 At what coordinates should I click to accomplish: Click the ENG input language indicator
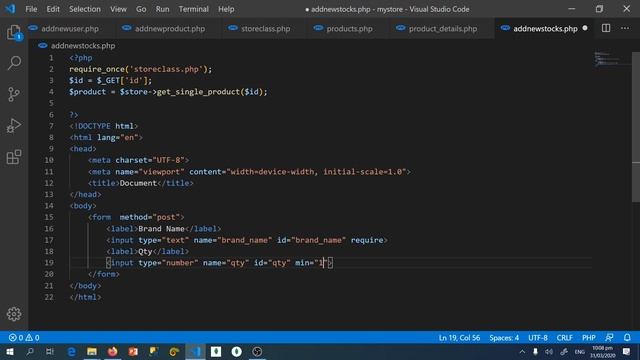point(579,351)
